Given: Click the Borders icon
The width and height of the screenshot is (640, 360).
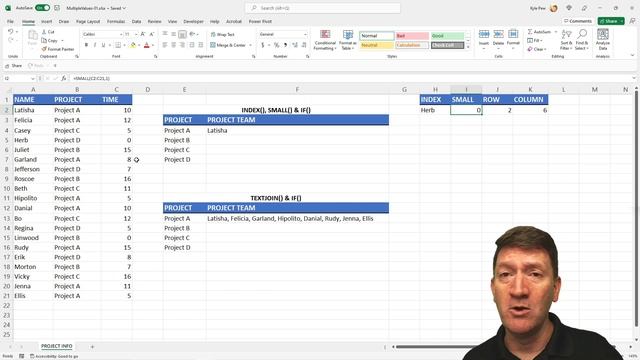Looking at the screenshot, I should coord(118,45).
